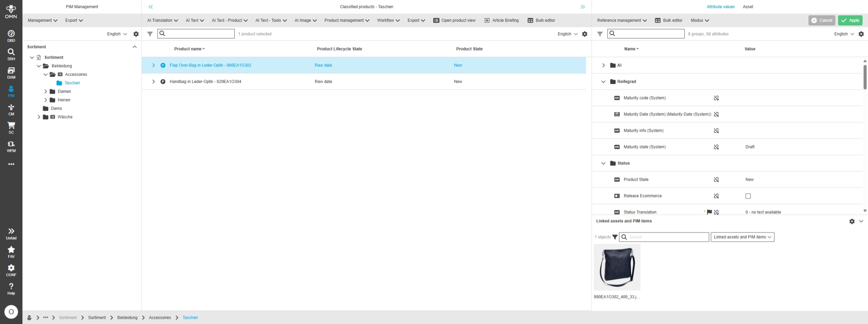Open language dropdown in attribute panel
Viewport: 868px width, 324px height.
tap(844, 34)
